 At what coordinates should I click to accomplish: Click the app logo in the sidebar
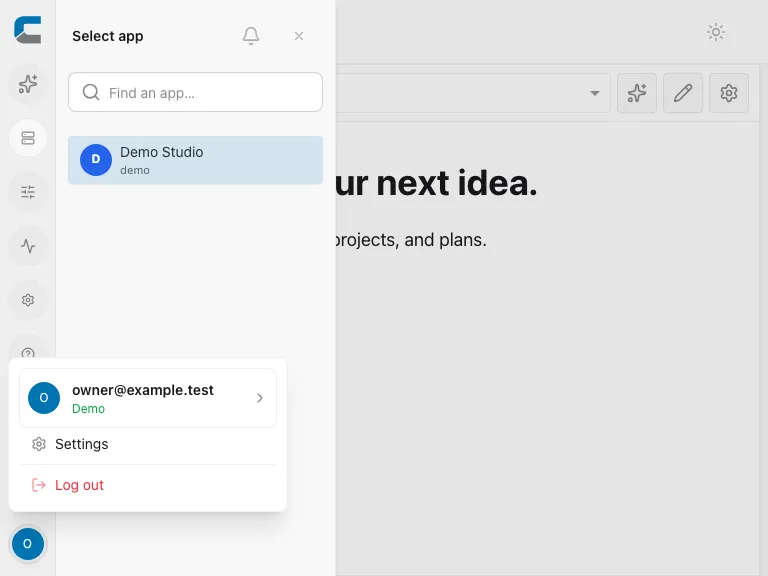(x=28, y=30)
